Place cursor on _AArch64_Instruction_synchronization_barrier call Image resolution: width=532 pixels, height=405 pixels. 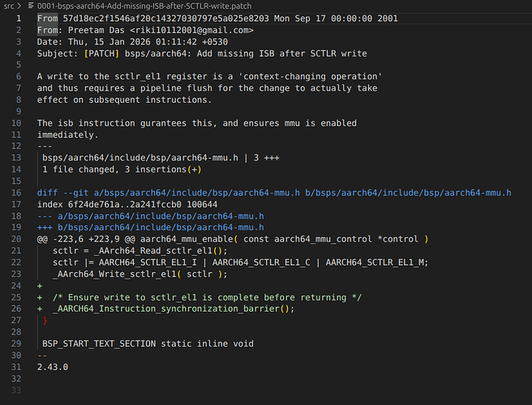(170, 309)
